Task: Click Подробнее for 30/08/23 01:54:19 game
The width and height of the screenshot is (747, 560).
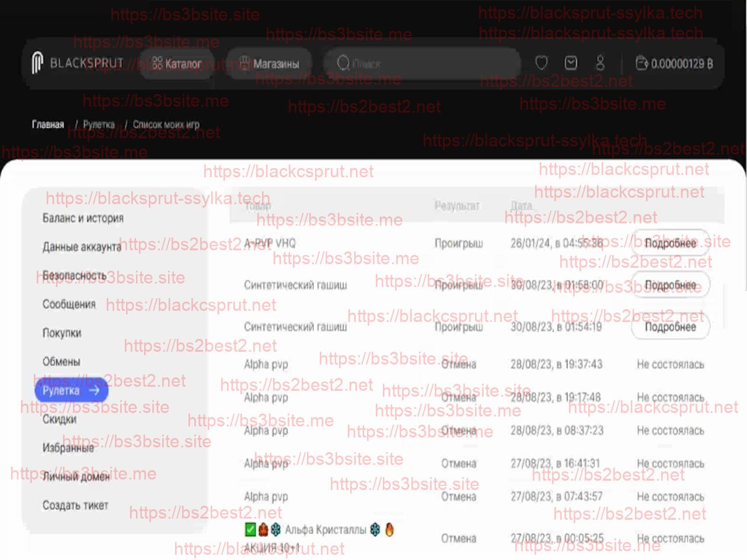Action: (x=671, y=327)
